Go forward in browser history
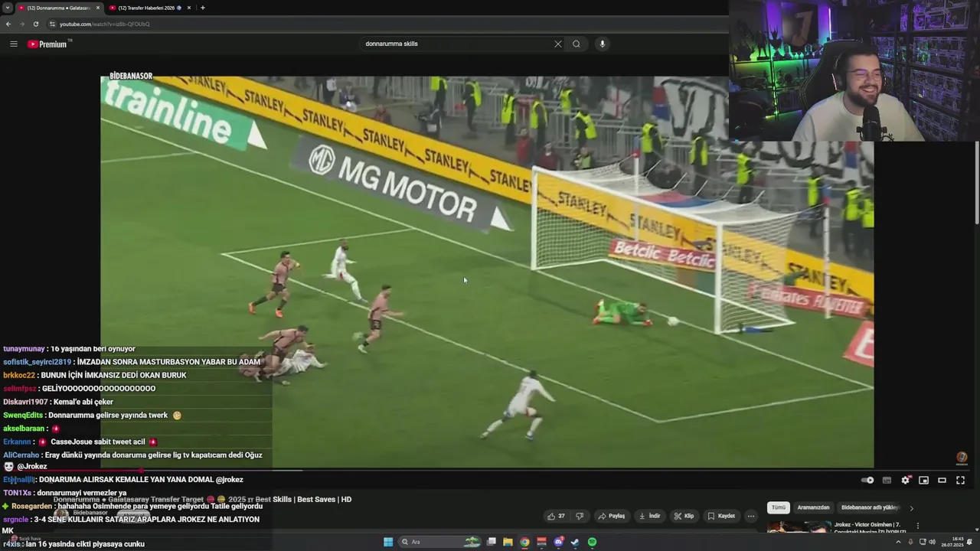The image size is (980, 551). coord(21,24)
